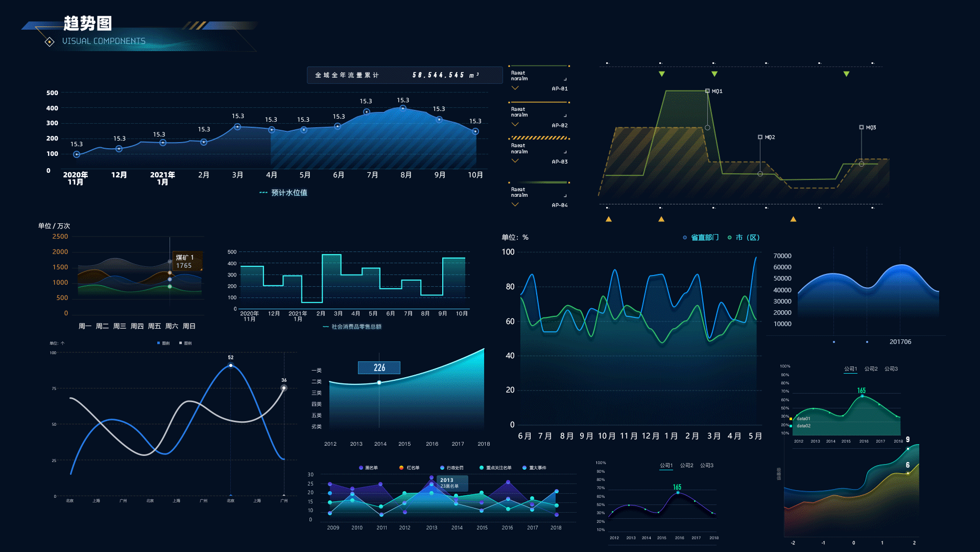This screenshot has width=980, height=552.
Task: Toggle the 市（区） legend series
Action: [744, 237]
